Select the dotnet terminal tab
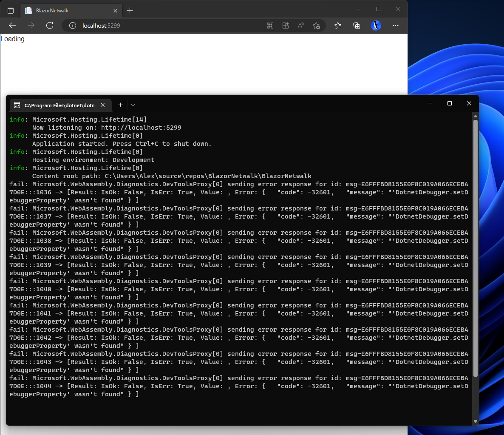Screen dimensions: 504x435 click(x=59, y=105)
